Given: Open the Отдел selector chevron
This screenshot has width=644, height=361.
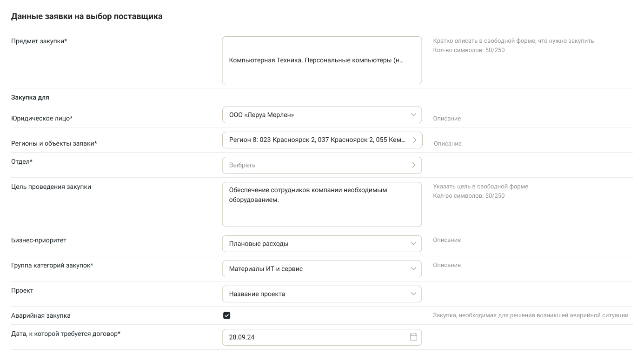Looking at the screenshot, I should (414, 165).
